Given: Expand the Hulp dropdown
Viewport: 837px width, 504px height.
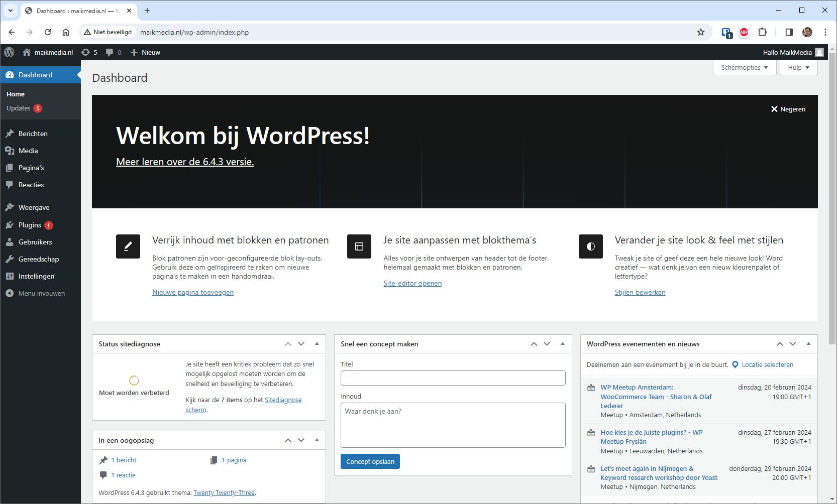Looking at the screenshot, I should (798, 67).
